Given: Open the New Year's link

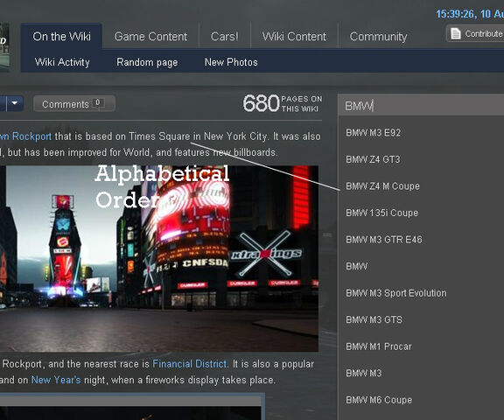Looking at the screenshot, I should coord(56,380).
